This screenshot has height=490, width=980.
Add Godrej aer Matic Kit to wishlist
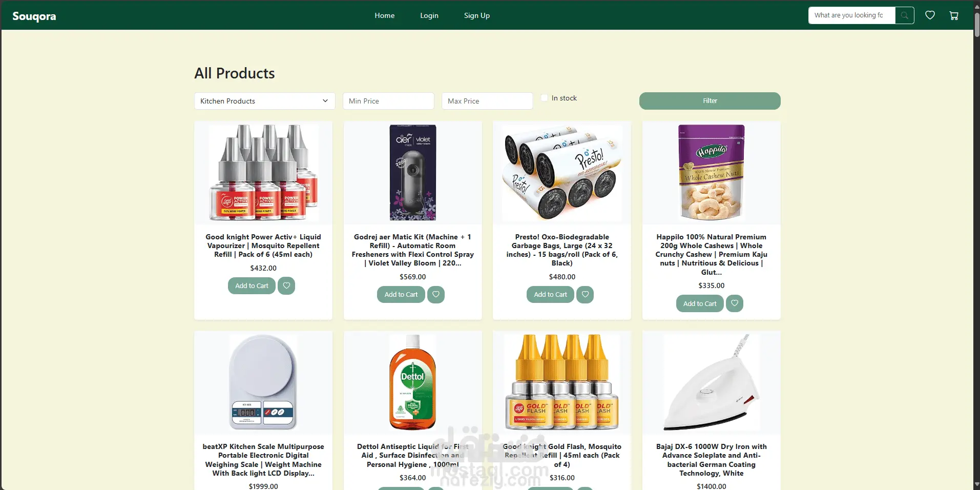coord(436,294)
